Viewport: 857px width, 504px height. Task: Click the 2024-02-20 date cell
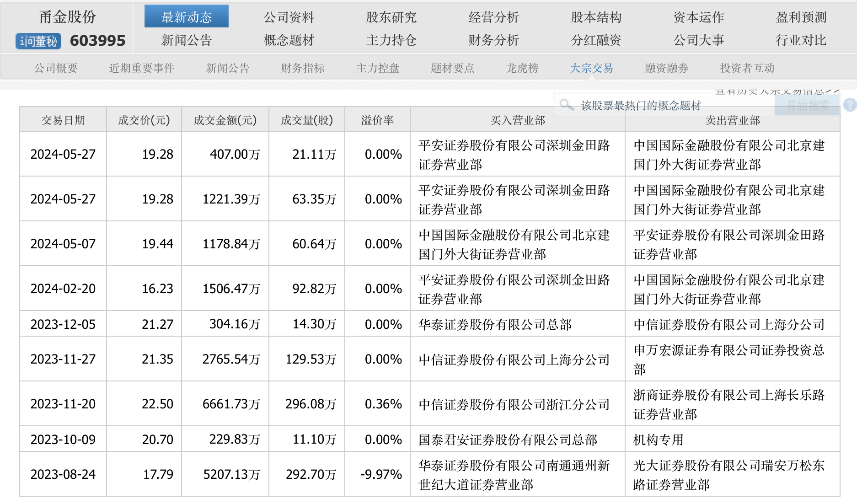(x=63, y=289)
